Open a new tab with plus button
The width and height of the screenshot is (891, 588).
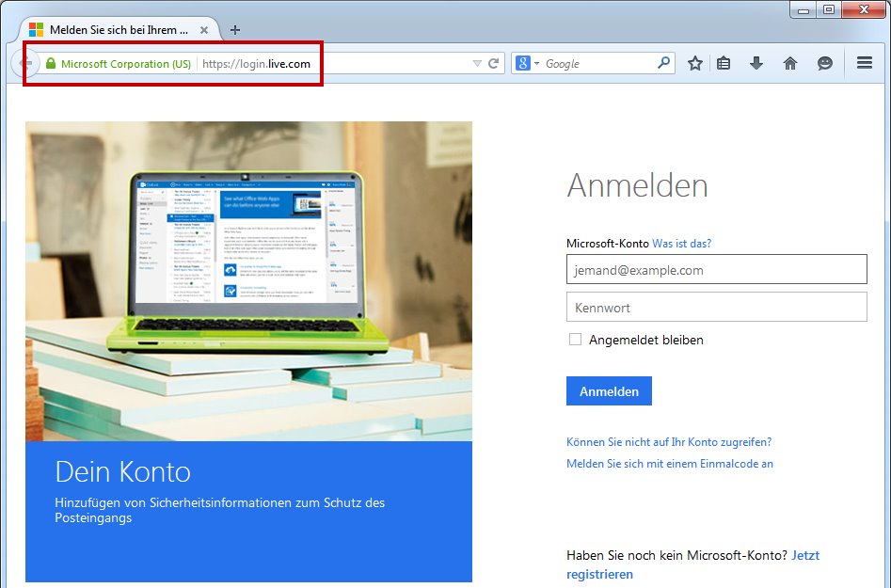pyautogui.click(x=235, y=30)
